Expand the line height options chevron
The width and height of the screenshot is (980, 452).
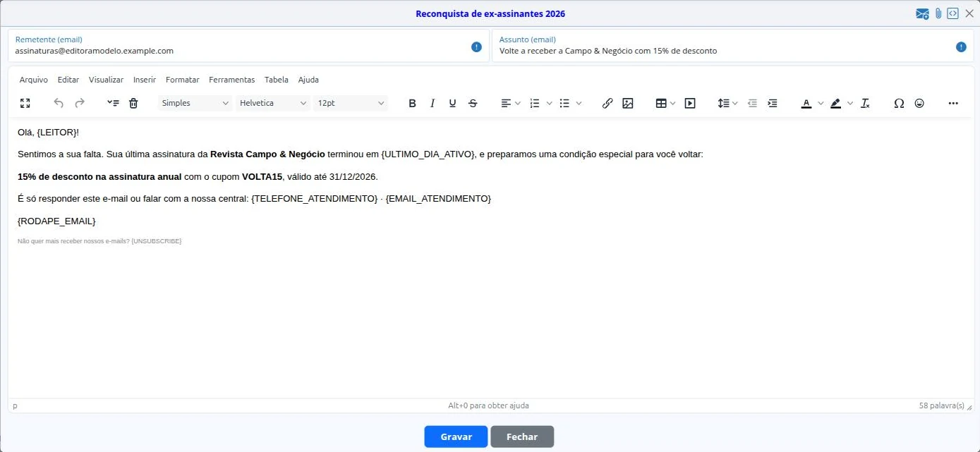click(735, 103)
